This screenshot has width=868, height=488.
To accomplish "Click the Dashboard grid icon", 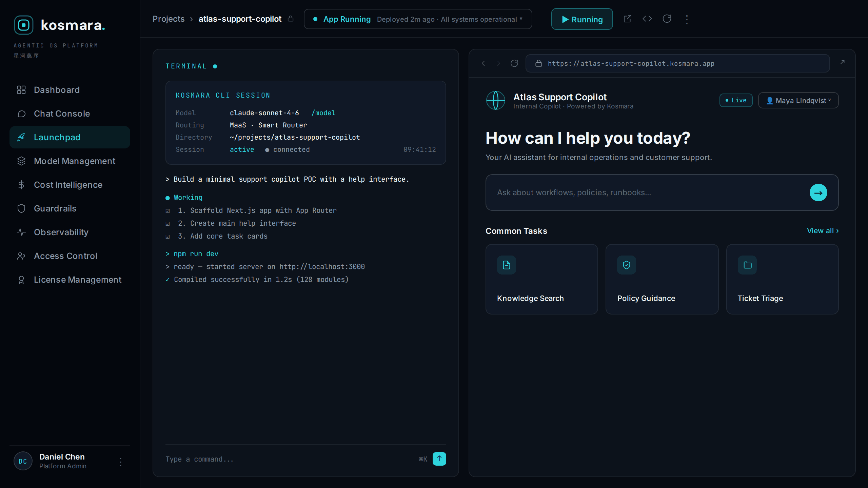I will click(x=21, y=90).
